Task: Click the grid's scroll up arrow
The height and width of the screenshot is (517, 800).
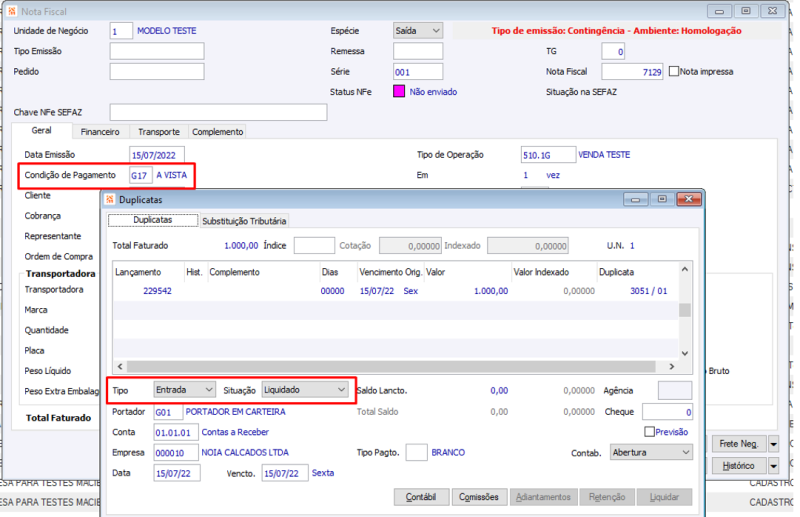Action: [x=685, y=269]
